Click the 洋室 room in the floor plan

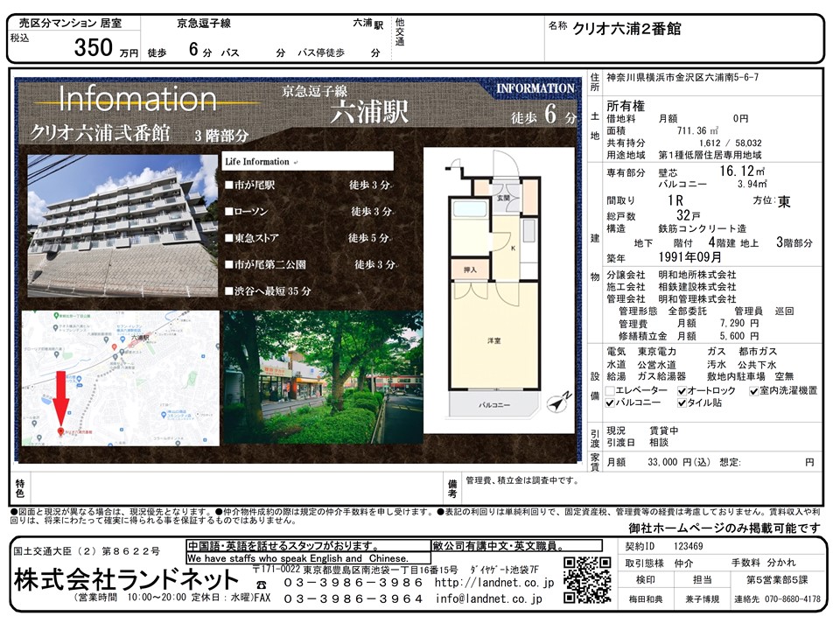pyautogui.click(x=493, y=339)
